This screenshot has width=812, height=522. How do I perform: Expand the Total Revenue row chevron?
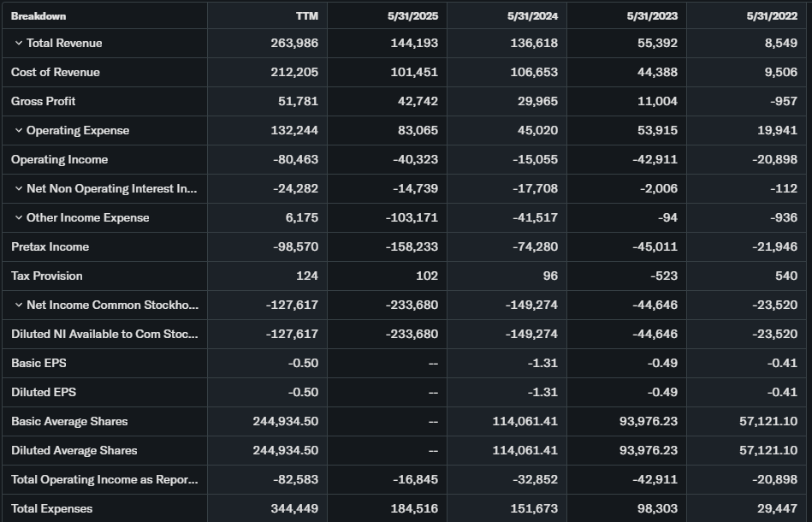tap(19, 44)
